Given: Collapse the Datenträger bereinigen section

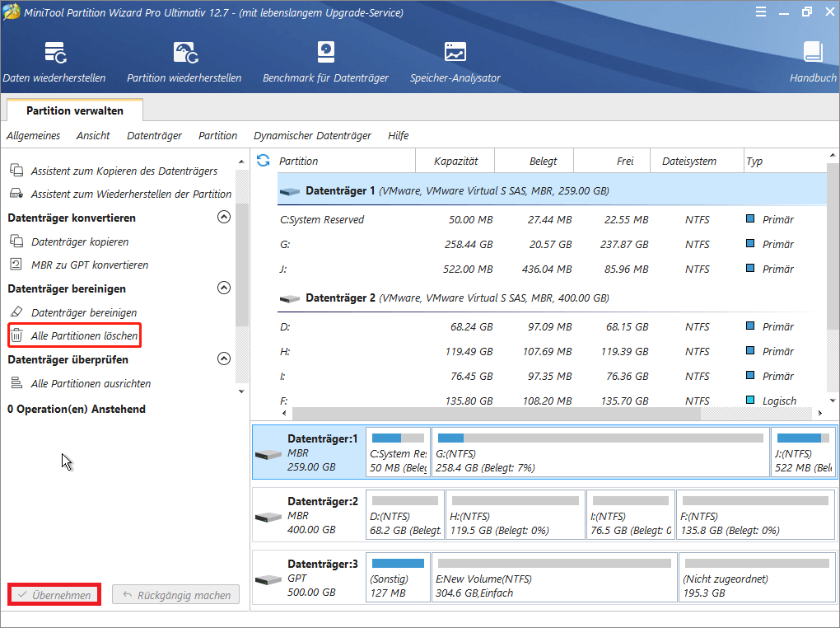Looking at the screenshot, I should (x=224, y=288).
